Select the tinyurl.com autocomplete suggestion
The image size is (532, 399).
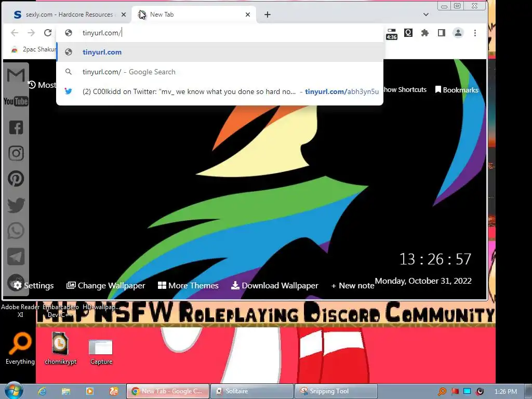(220, 52)
